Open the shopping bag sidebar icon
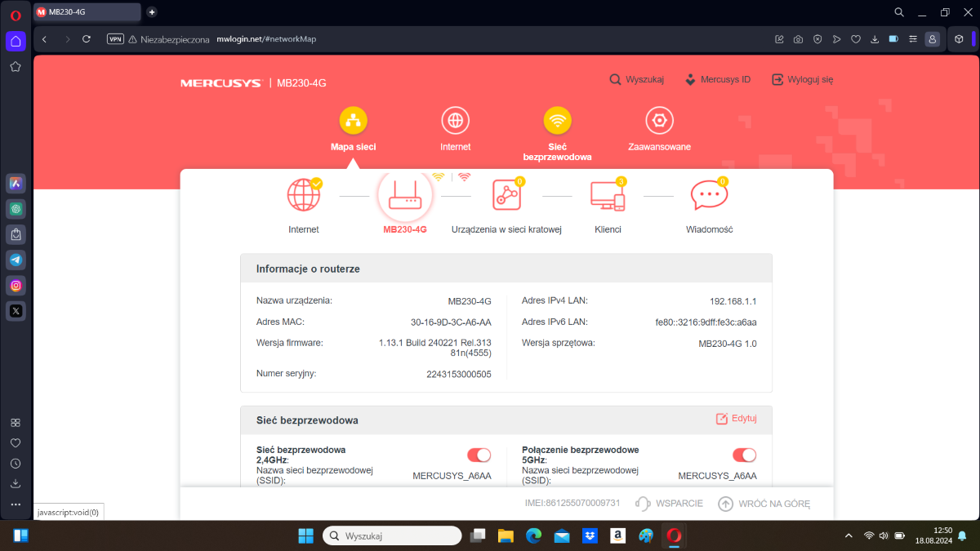The width and height of the screenshot is (980, 551). click(16, 234)
